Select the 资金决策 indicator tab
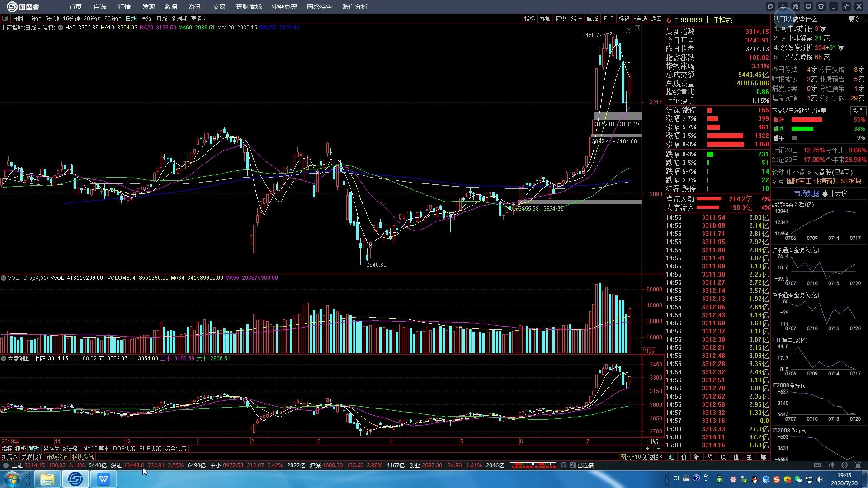The height and width of the screenshot is (488, 868). (175, 449)
